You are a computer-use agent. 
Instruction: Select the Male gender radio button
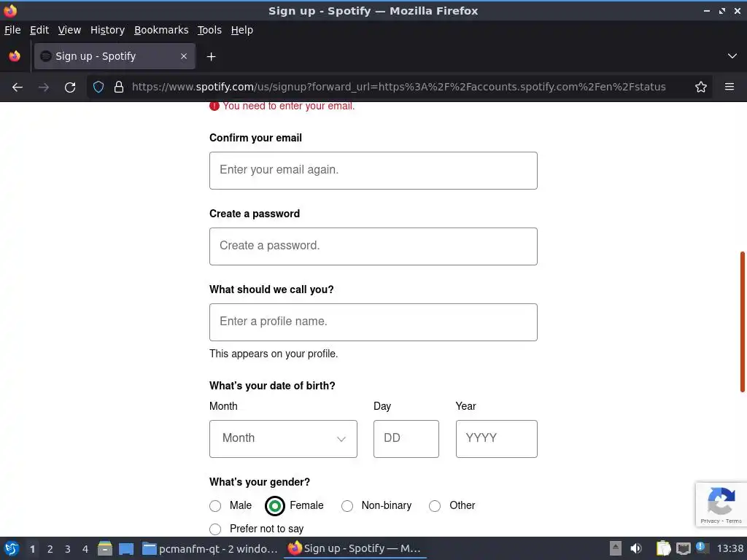coord(215,506)
